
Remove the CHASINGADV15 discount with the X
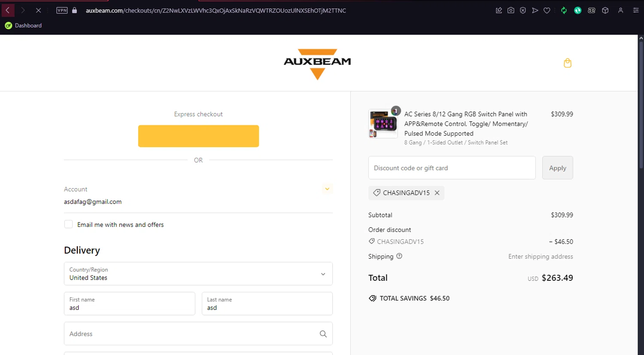click(x=437, y=193)
